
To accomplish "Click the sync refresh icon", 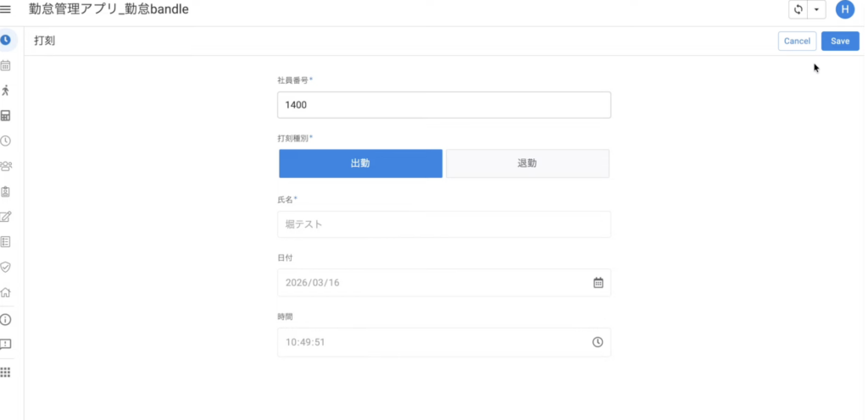I will coord(798,9).
